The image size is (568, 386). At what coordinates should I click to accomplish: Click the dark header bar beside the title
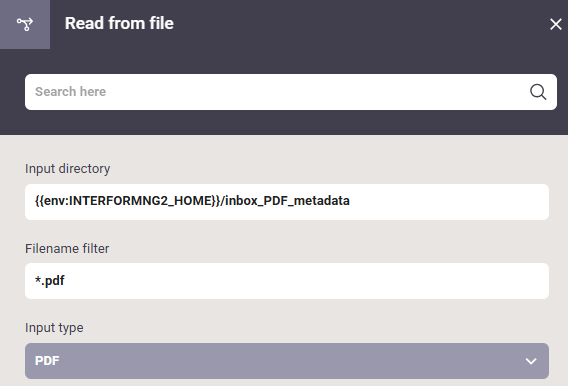coord(360,24)
